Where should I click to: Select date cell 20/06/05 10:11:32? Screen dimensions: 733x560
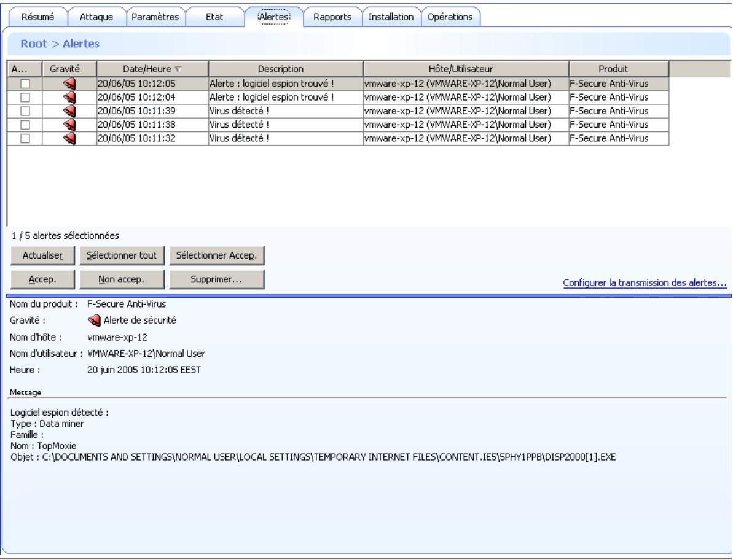(152, 138)
